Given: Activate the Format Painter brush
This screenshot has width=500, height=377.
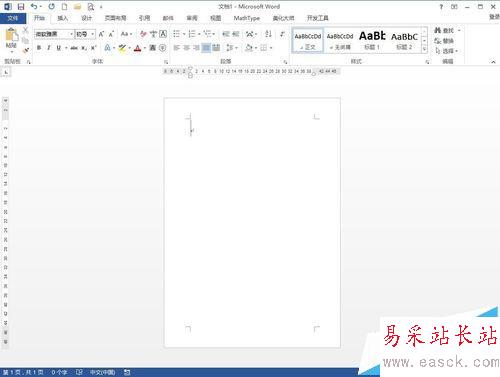Looking at the screenshot, I should point(26,50).
